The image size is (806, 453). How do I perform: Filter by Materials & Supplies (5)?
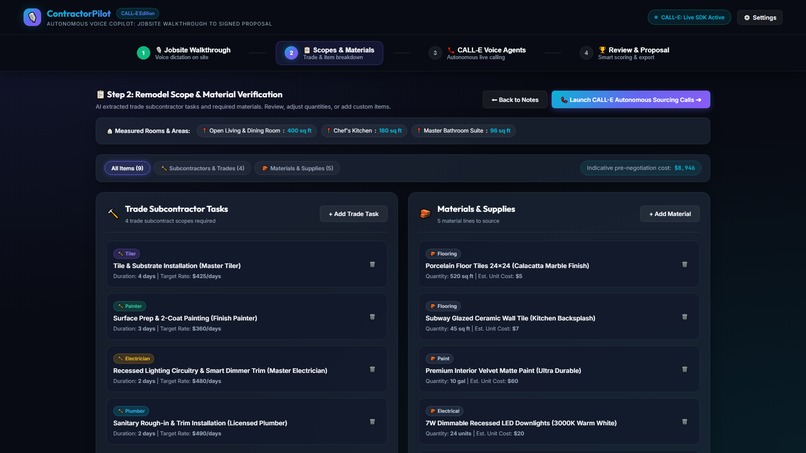(x=297, y=168)
